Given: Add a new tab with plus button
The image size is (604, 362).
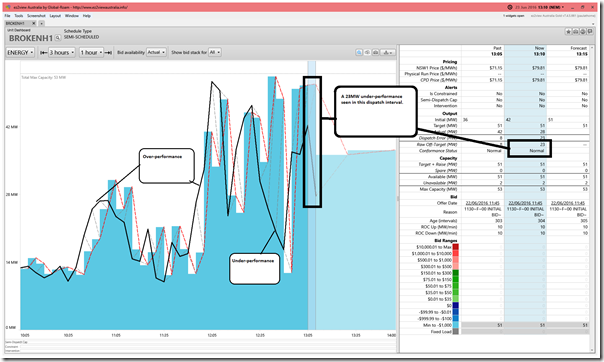Looking at the screenshot, I should pyautogui.click(x=41, y=23).
